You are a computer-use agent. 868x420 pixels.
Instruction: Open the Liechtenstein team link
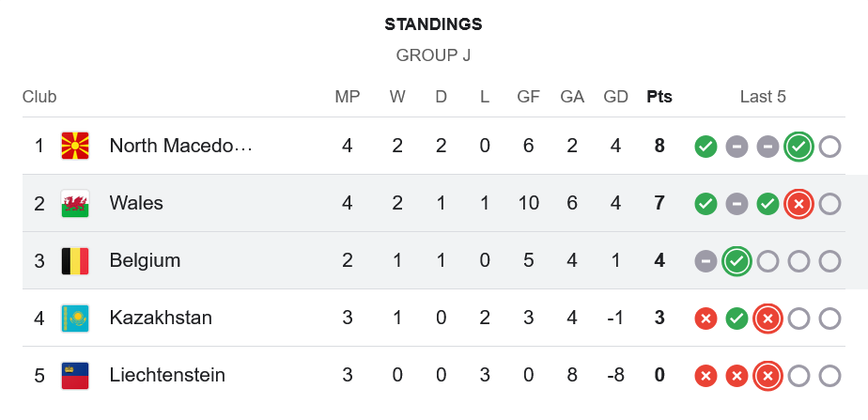click(x=167, y=375)
